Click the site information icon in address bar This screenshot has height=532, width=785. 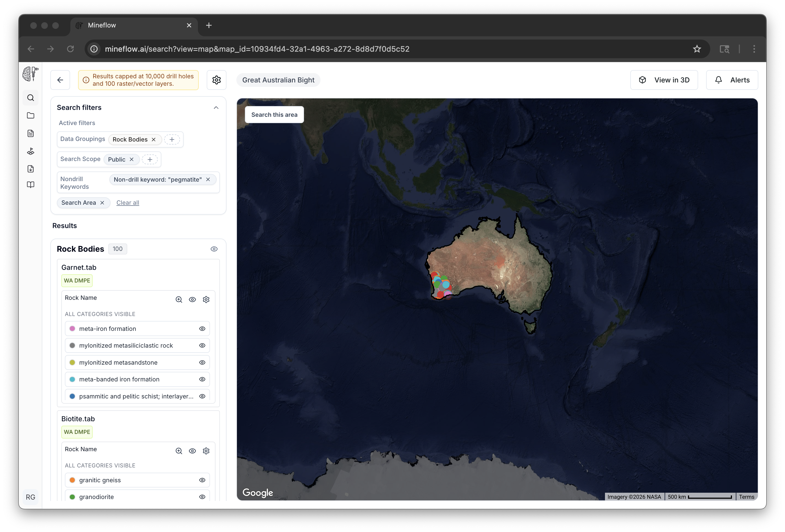coord(94,49)
